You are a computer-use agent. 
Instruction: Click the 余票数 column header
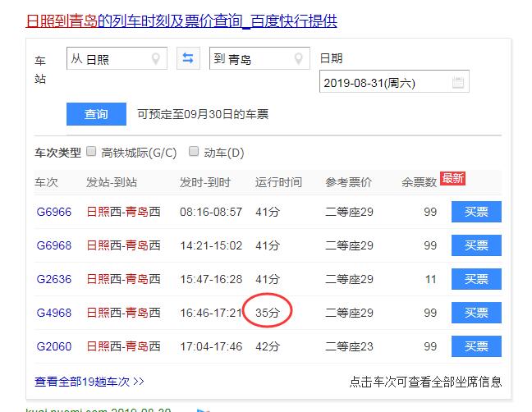point(419,182)
